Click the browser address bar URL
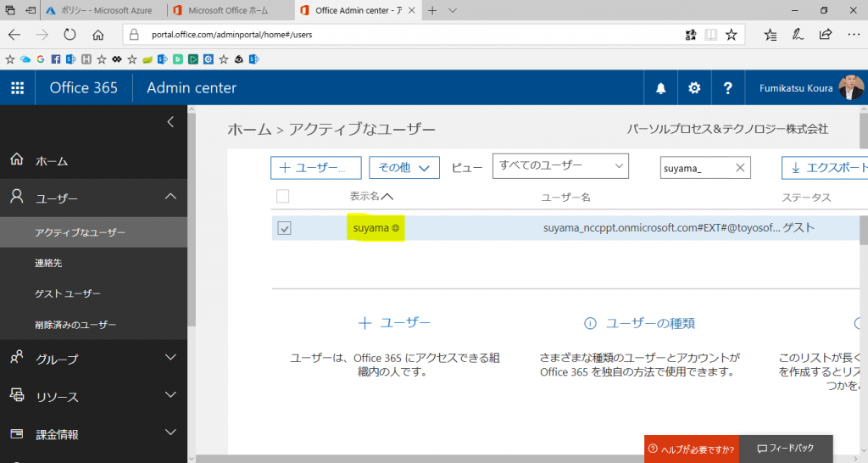This screenshot has width=868, height=463. [232, 35]
